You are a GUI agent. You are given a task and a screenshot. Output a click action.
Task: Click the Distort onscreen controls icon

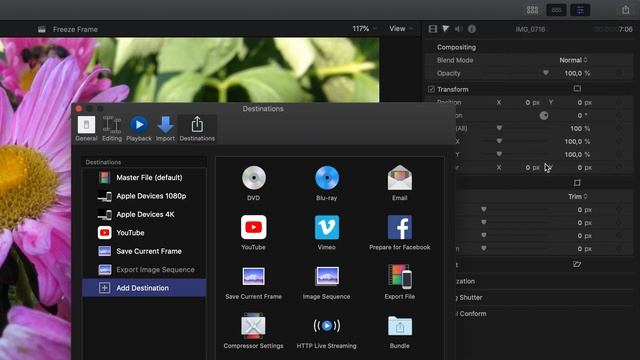tap(577, 264)
